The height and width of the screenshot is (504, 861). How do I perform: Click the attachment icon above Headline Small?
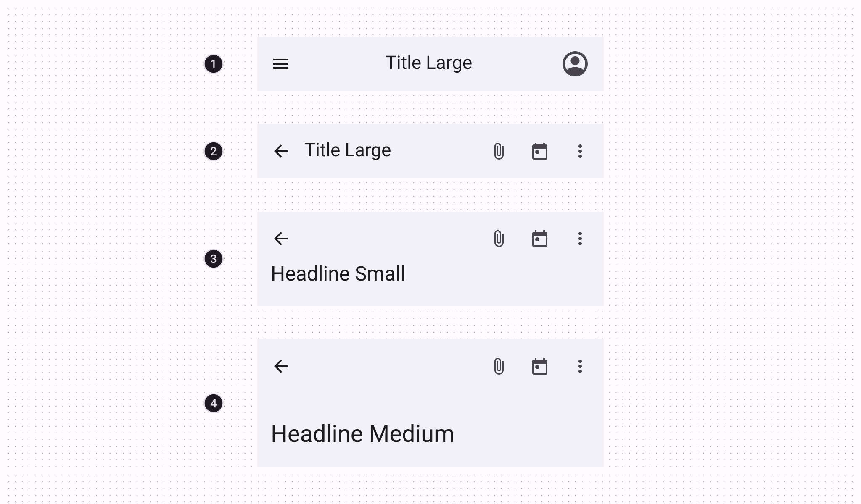click(499, 239)
